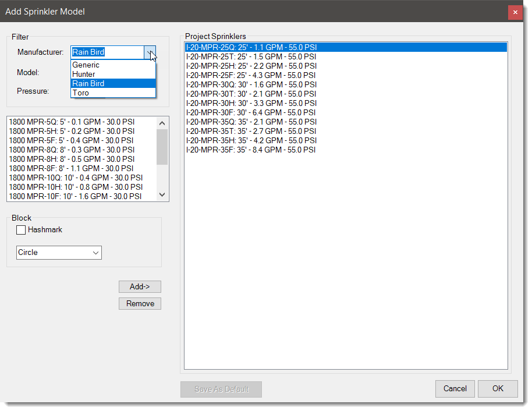Confirm with the OK button

[498, 389]
